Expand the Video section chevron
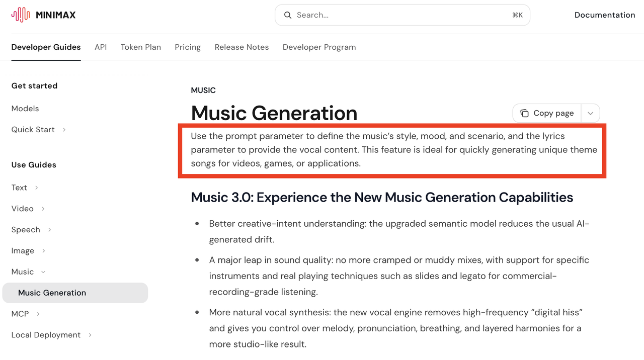The image size is (644, 360). [43, 209]
